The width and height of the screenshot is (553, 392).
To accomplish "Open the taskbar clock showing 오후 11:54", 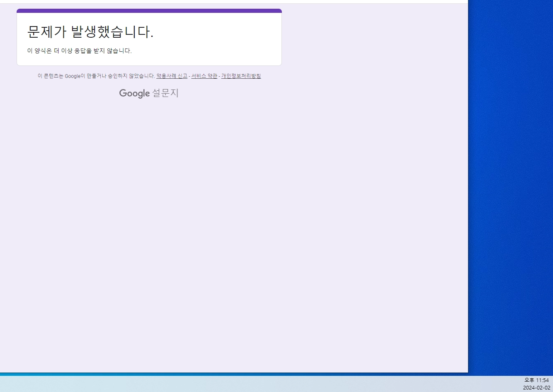I will (x=536, y=380).
